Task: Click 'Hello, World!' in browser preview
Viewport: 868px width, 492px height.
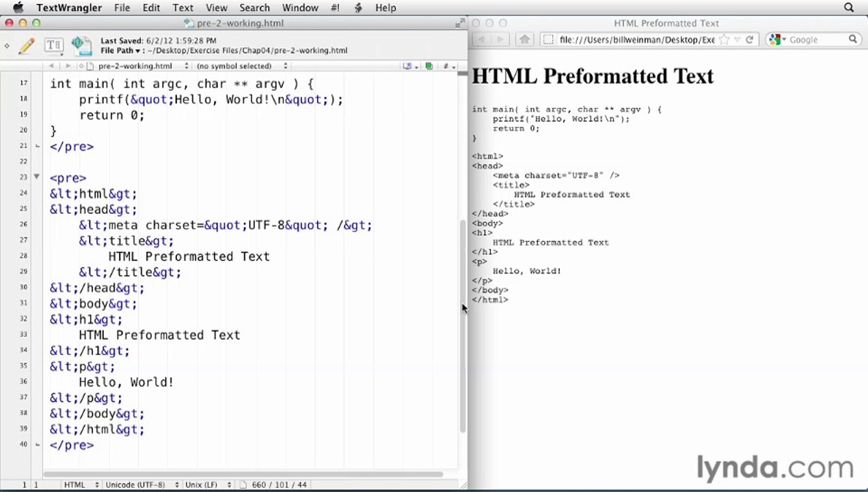Action: click(527, 271)
